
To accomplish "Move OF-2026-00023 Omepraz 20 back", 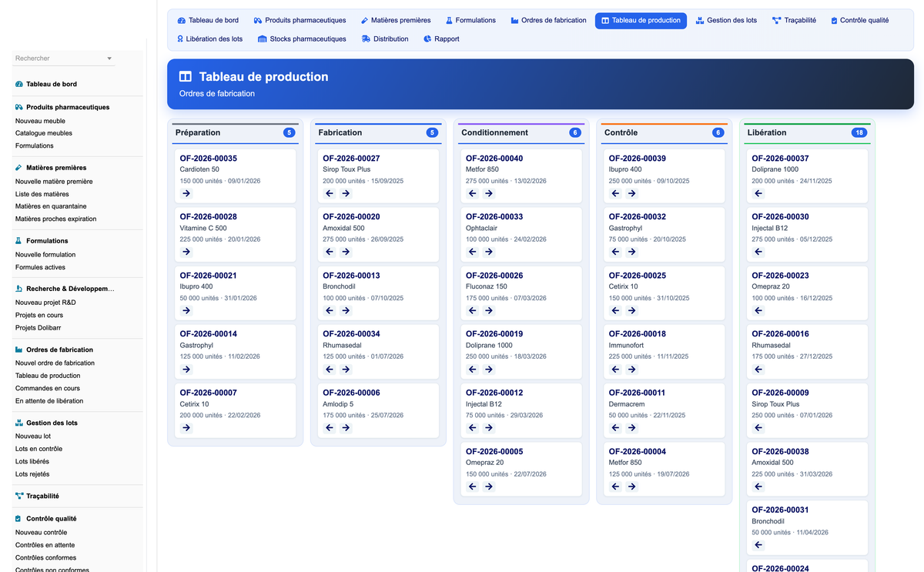I will 758,310.
